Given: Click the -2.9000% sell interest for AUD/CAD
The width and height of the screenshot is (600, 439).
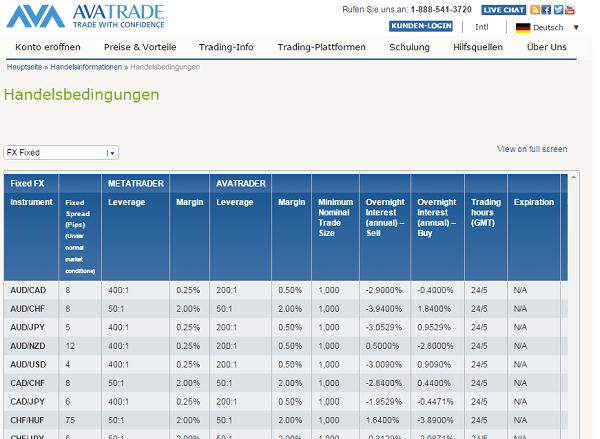Looking at the screenshot, I should click(x=384, y=290).
